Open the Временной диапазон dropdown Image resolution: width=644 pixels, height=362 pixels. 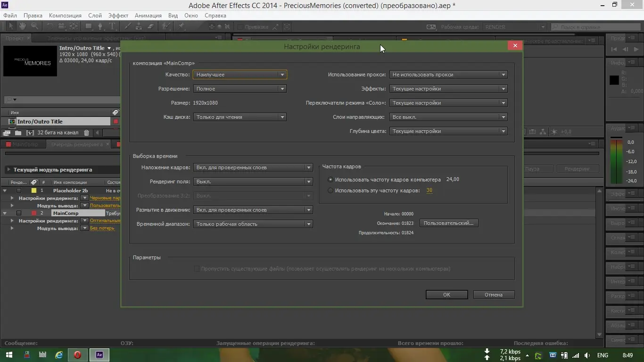[253, 224]
